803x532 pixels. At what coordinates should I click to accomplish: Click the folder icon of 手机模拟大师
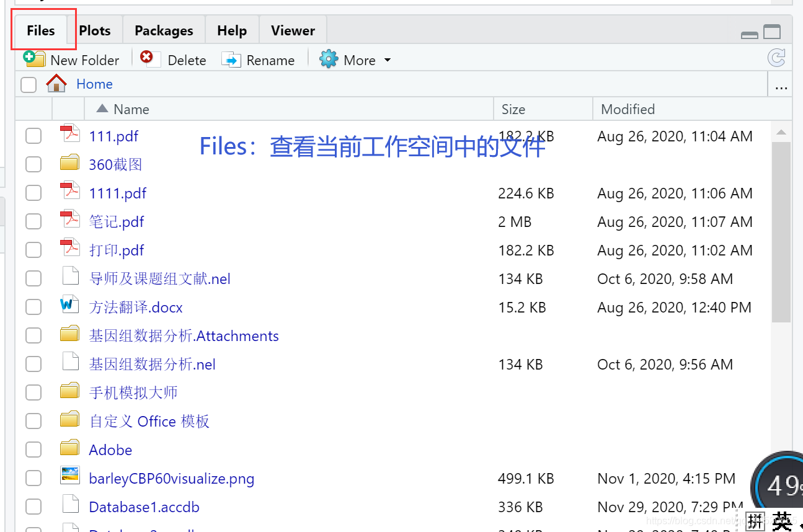pos(70,391)
